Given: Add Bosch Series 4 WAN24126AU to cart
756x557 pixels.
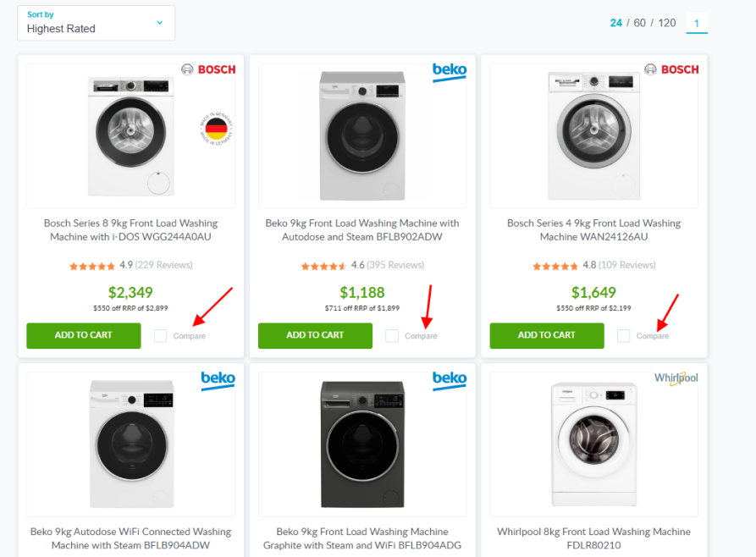Looking at the screenshot, I should (546, 335).
